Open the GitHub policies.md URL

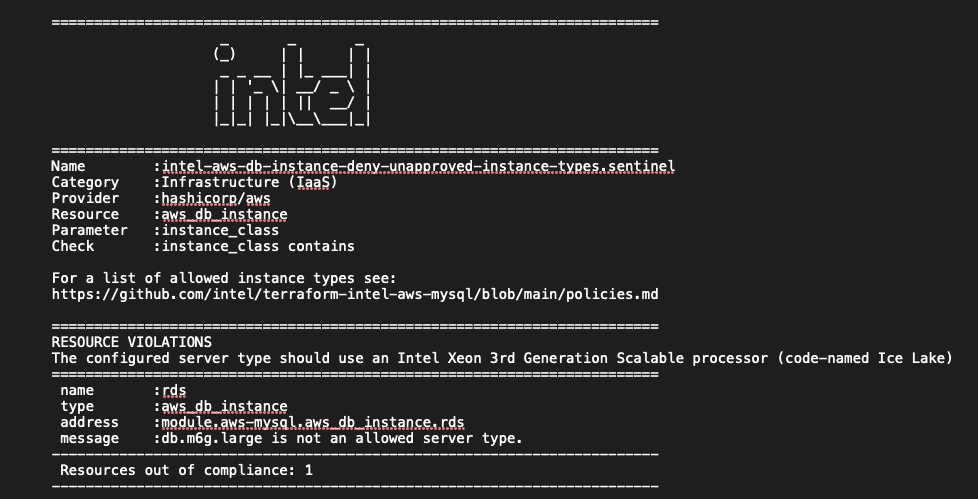354,294
